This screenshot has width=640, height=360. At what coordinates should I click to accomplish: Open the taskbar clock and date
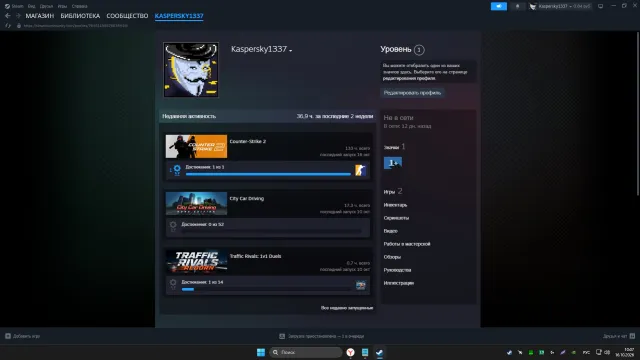pyautogui.click(x=625, y=352)
